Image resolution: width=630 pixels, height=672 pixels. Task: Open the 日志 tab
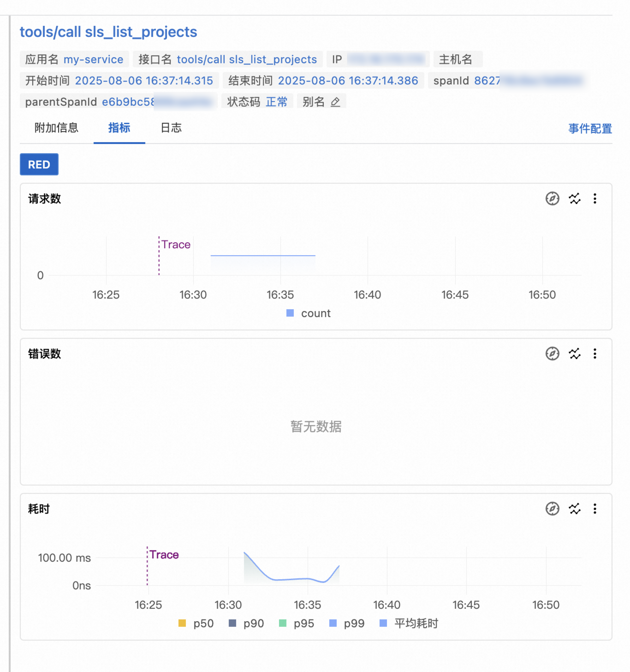[171, 128]
